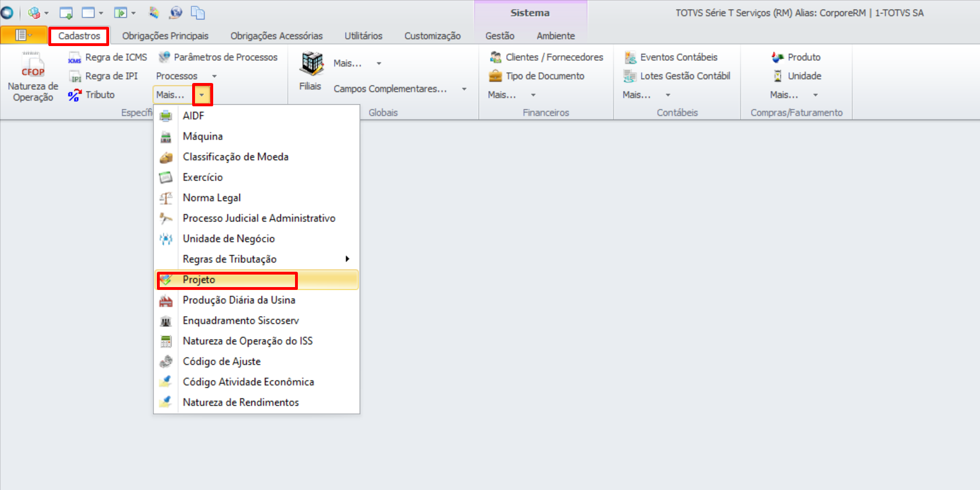The width and height of the screenshot is (980, 490).
Task: Click Produção Diária da Usina factory icon
Action: [x=165, y=300]
